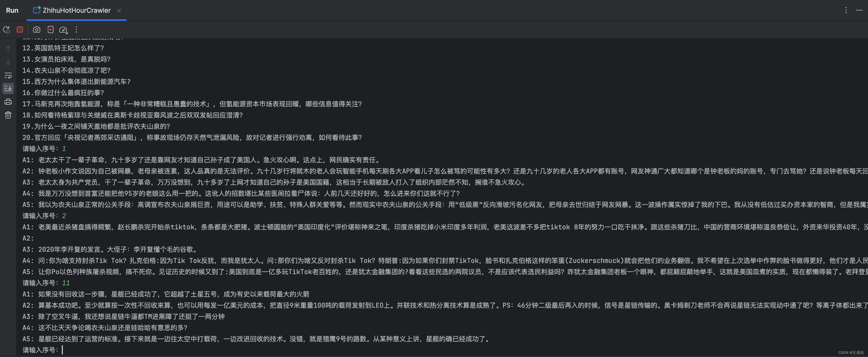Open the profiler dropdown in run toolbar
This screenshot has width=868, height=357.
[x=63, y=30]
